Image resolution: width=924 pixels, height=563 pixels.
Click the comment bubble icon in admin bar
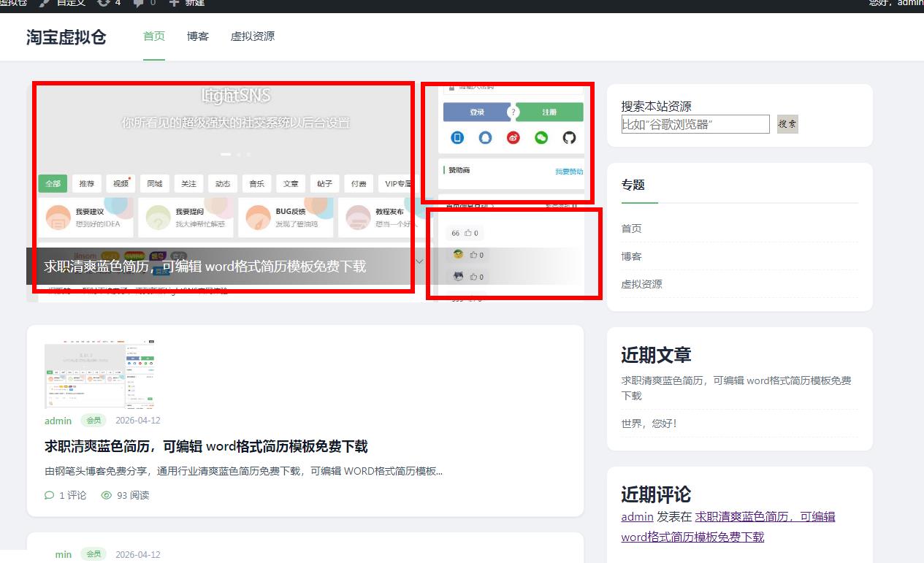(x=138, y=3)
